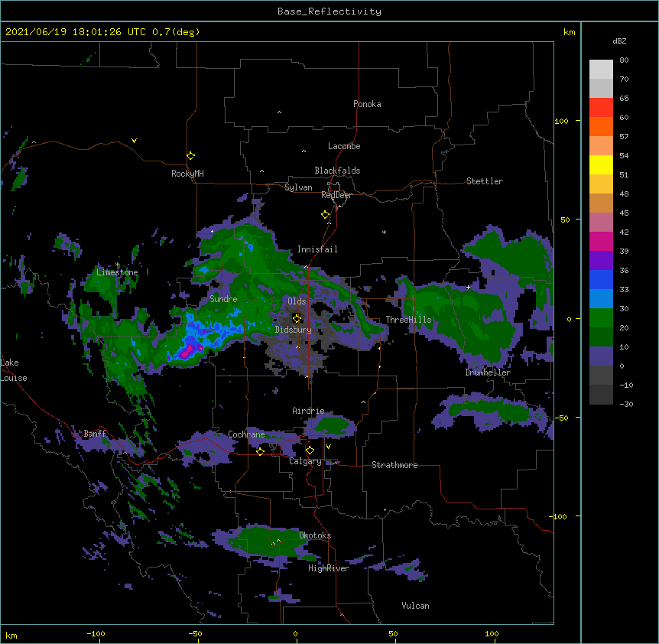Select the Strathmore label
Screen dimensions: 659x644
point(394,465)
